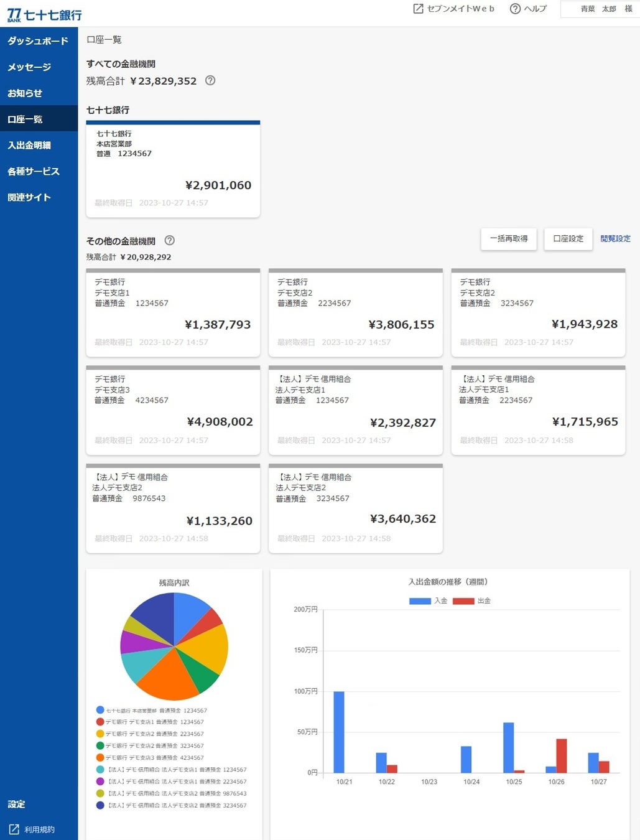The image size is (640, 840).
Task: Open ダッシュボード in the sidebar
Action: point(39,41)
